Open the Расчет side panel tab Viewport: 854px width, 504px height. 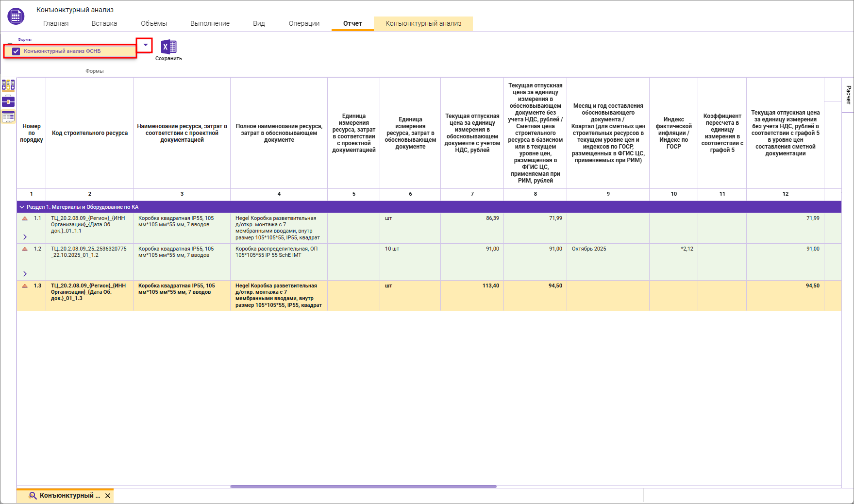[848, 95]
